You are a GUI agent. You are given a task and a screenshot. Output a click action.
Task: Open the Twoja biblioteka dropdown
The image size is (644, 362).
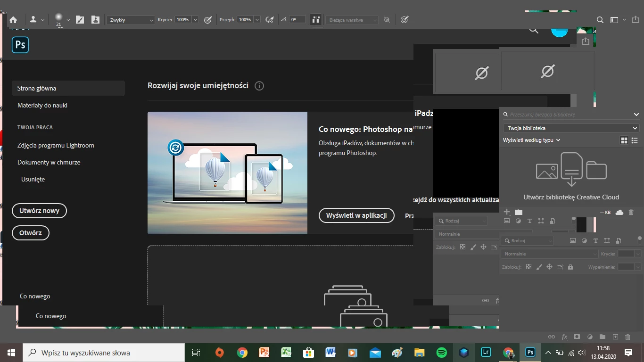[571, 128]
